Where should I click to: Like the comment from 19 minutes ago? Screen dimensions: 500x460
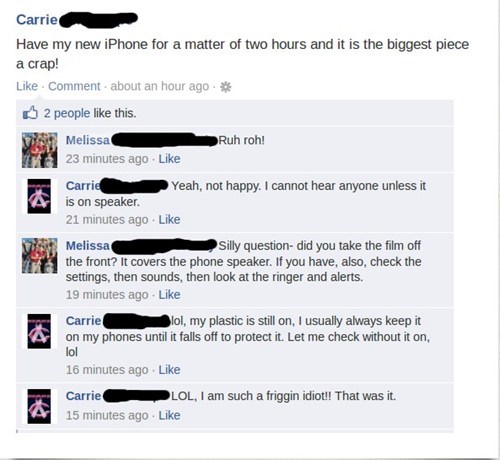(x=169, y=295)
